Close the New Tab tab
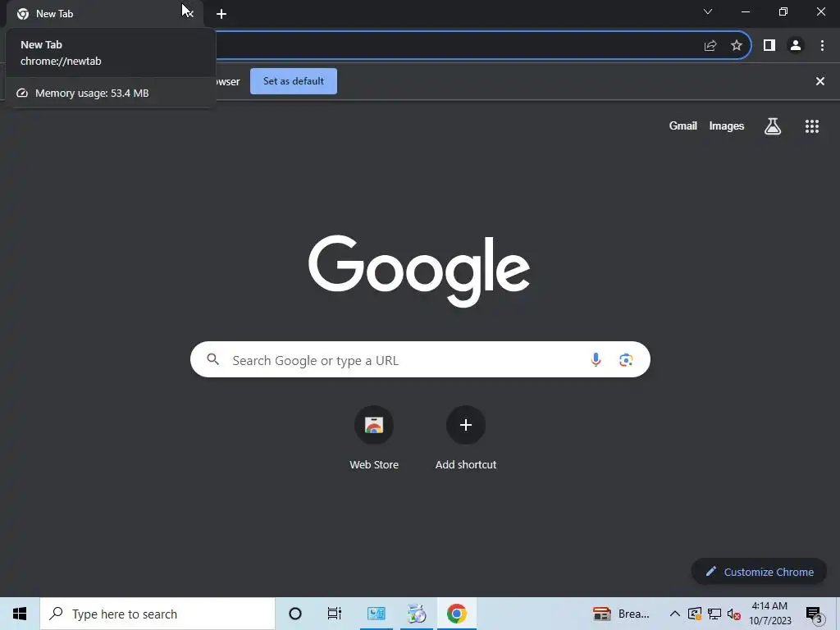 (x=189, y=13)
